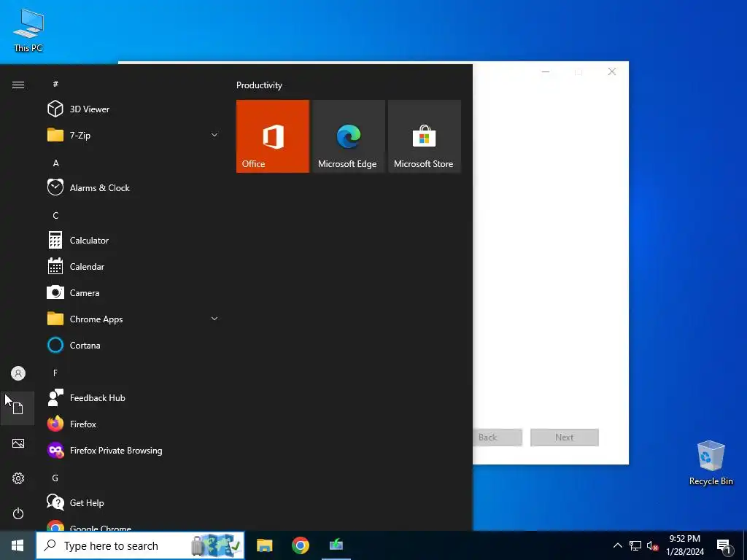Image resolution: width=747 pixels, height=560 pixels.
Task: Open File Explorer from the taskbar
Action: 264,545
